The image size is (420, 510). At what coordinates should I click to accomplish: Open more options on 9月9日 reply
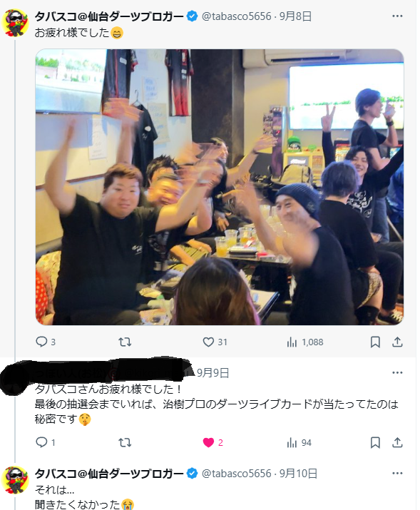397,373
